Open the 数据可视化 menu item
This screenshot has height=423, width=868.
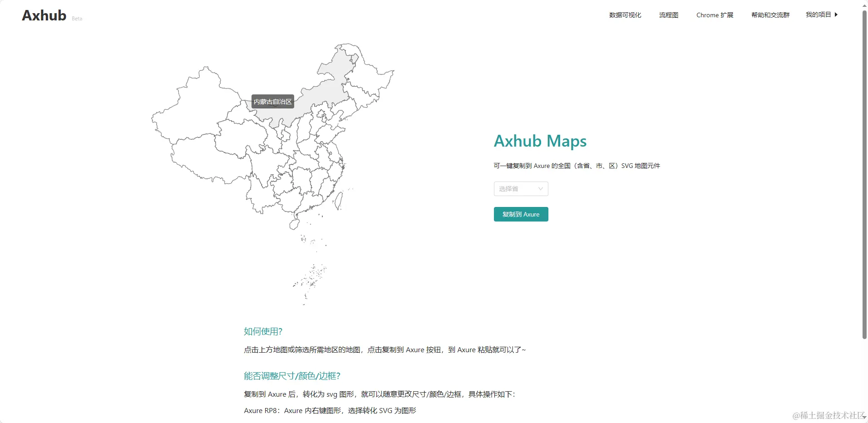(625, 15)
